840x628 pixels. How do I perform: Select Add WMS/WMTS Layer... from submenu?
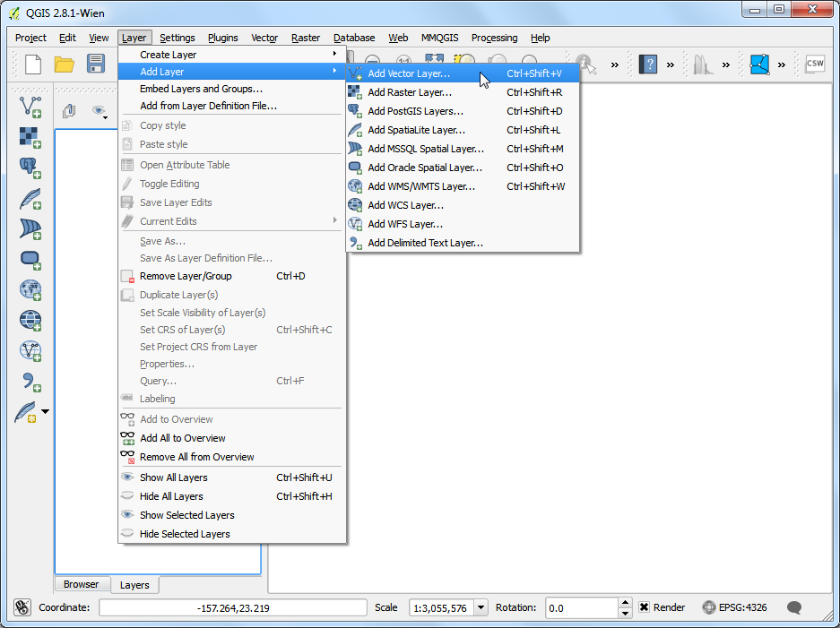pos(463,186)
